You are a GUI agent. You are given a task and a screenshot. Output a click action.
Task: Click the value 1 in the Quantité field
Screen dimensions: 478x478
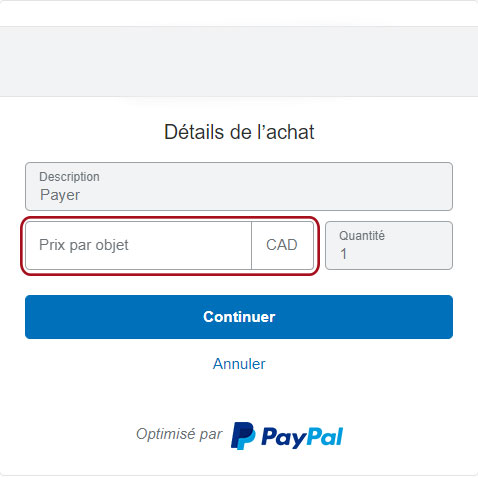click(x=343, y=254)
